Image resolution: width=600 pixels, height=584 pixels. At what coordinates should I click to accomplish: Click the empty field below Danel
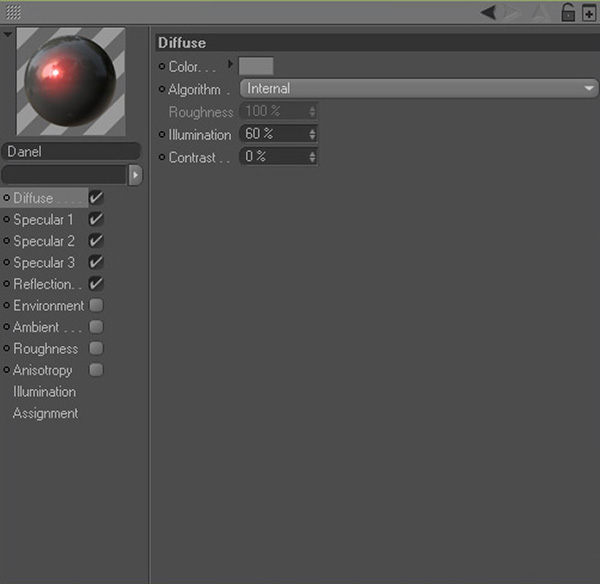point(64,175)
